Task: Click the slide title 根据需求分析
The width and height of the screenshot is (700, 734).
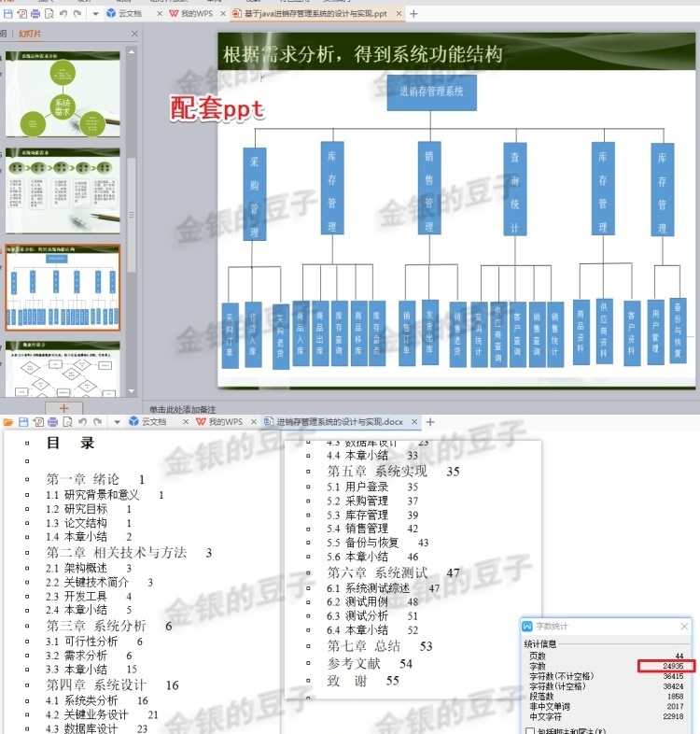Action: 363,54
